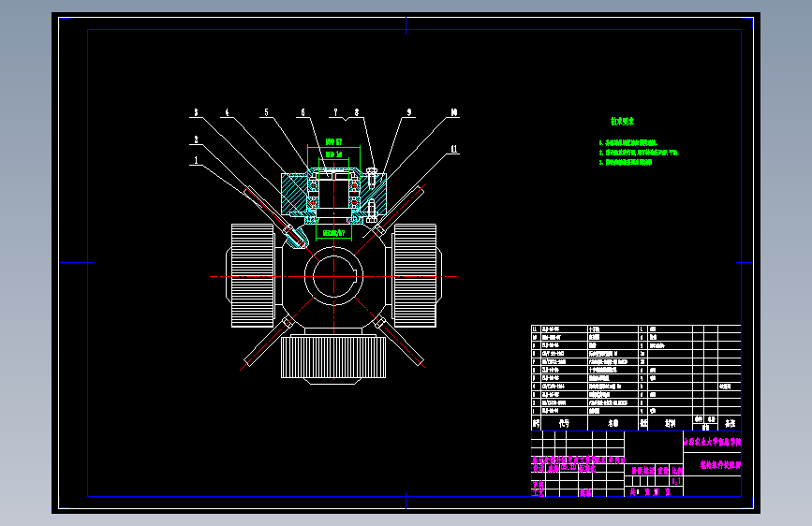The image size is (812, 526).
Task: Click the 材料 column header in parts list
Action: (670, 423)
